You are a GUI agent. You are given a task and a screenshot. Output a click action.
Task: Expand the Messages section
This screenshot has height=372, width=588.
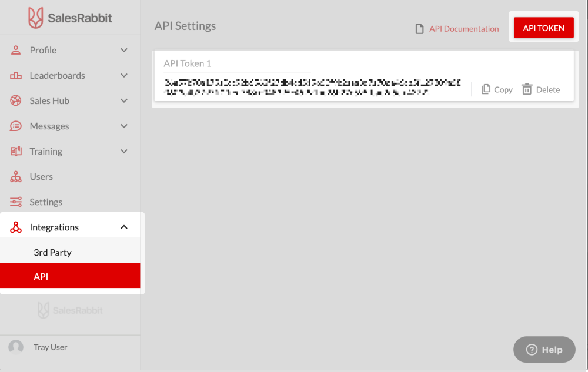[x=124, y=126]
